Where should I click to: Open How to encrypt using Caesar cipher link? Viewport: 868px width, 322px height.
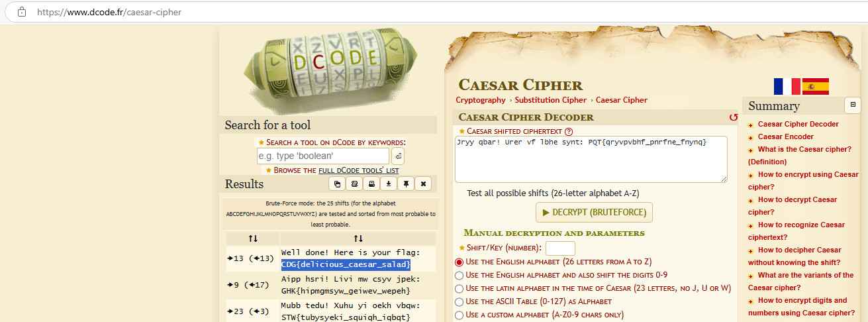pos(803,180)
